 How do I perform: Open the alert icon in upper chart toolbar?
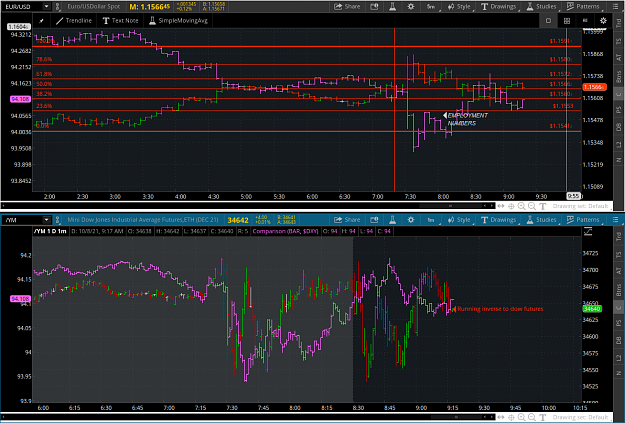coord(374,6)
